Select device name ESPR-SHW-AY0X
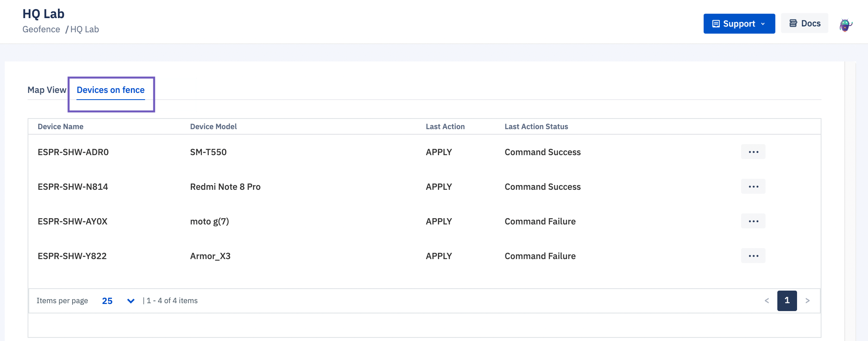Viewport: 868px width, 341px height. tap(73, 221)
